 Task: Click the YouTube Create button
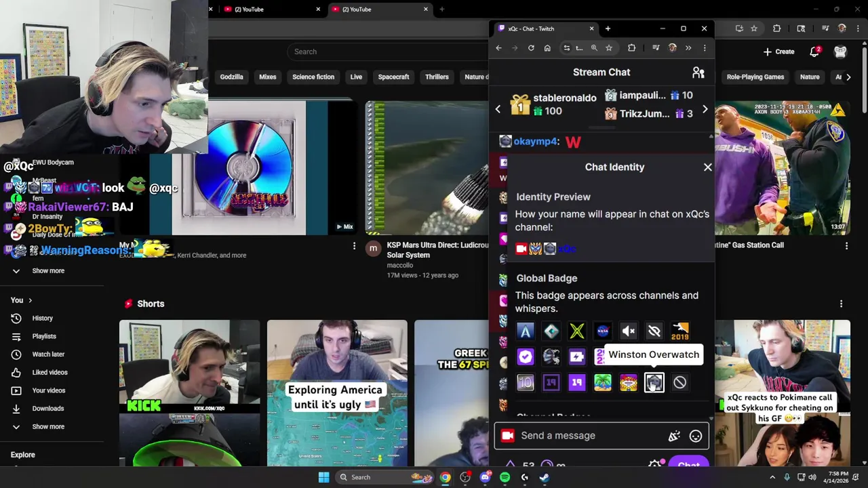pos(778,52)
